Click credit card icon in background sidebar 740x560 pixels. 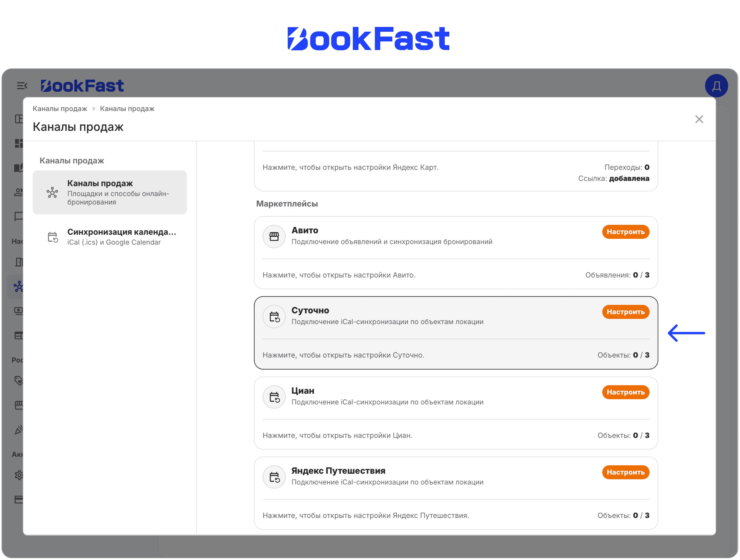coord(19,499)
